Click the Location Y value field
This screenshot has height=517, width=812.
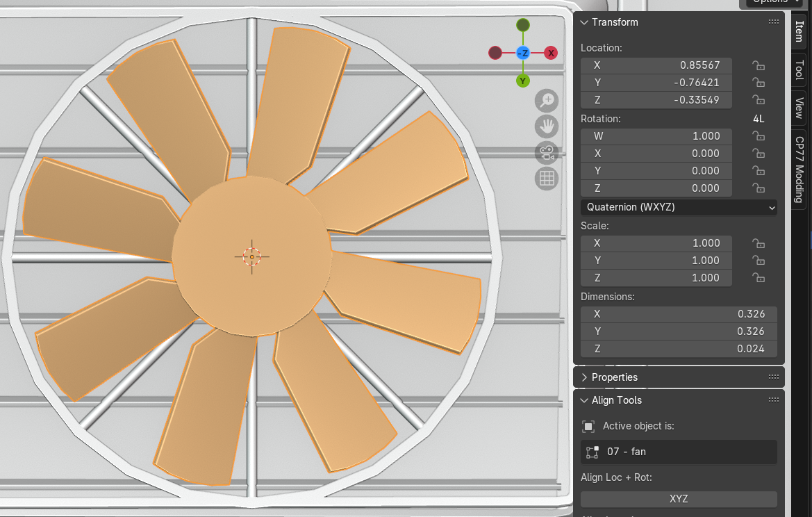(x=656, y=83)
